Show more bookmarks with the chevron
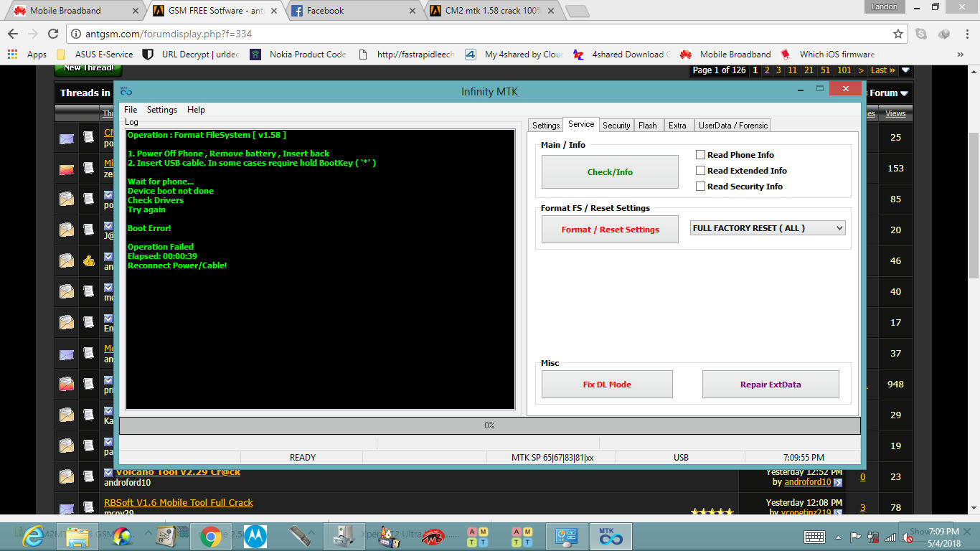 (960, 55)
